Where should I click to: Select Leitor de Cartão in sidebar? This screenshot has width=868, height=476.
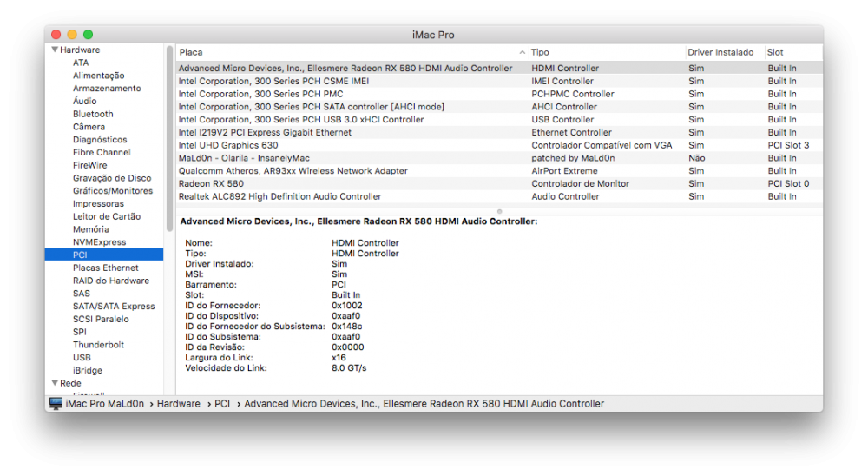[107, 216]
